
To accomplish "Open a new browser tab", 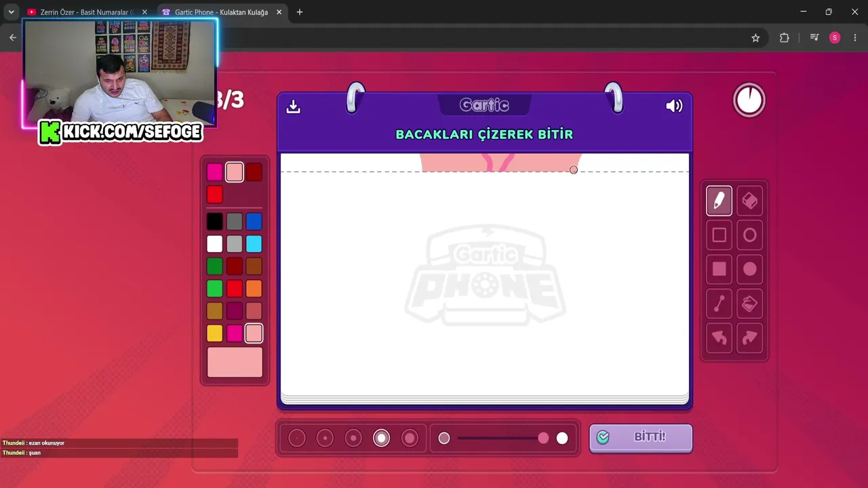I will coord(300,12).
